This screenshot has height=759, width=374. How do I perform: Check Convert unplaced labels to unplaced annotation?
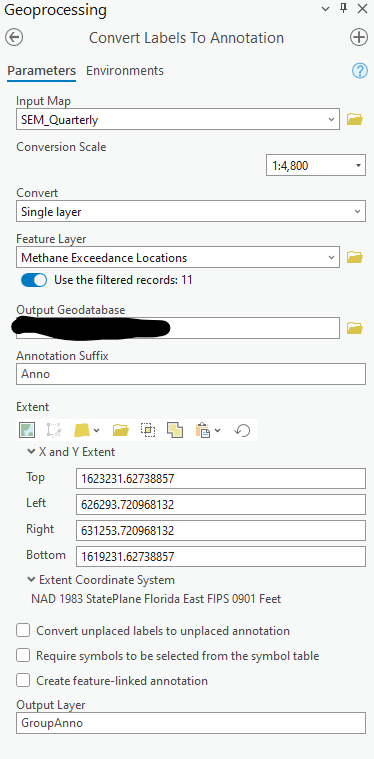tap(23, 631)
